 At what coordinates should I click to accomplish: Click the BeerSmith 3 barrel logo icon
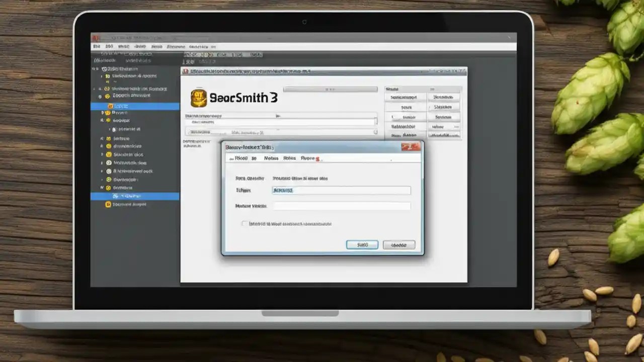pyautogui.click(x=200, y=98)
